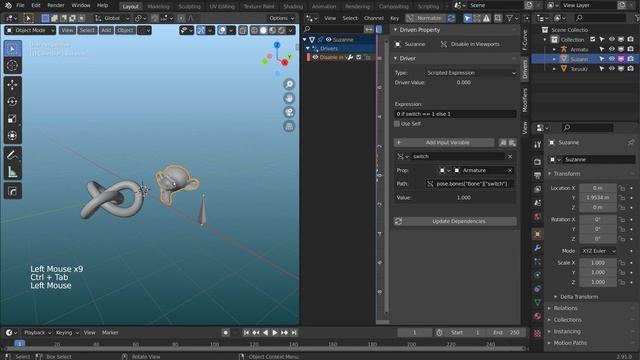Switch to the Animation workspace tab

[x=324, y=7]
